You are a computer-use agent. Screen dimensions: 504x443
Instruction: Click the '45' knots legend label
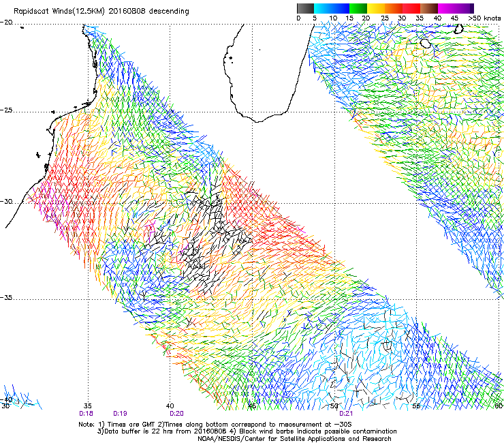(x=454, y=18)
